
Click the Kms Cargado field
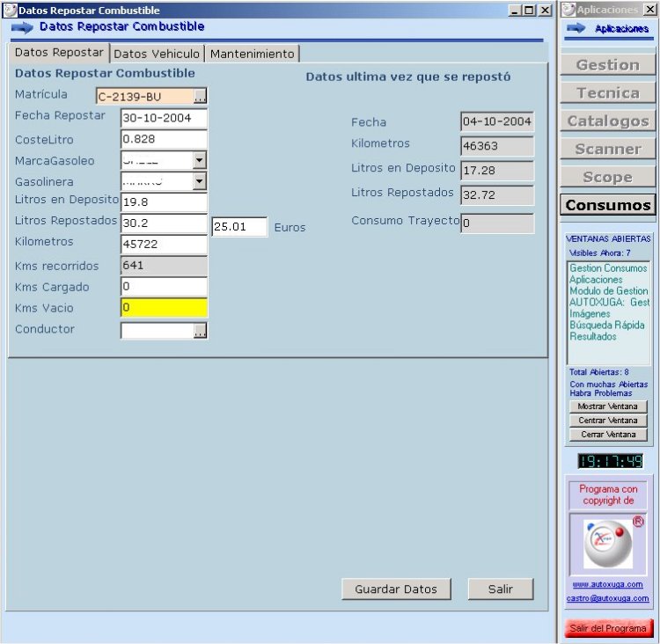pyautogui.click(x=164, y=287)
